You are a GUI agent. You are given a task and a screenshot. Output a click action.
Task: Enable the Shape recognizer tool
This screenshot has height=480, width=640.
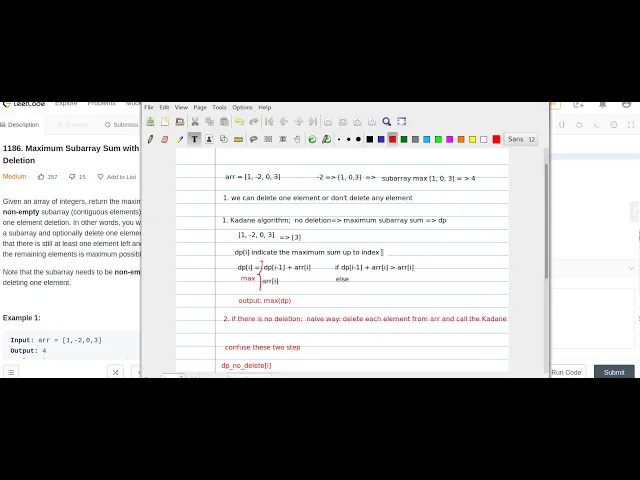[x=224, y=139]
